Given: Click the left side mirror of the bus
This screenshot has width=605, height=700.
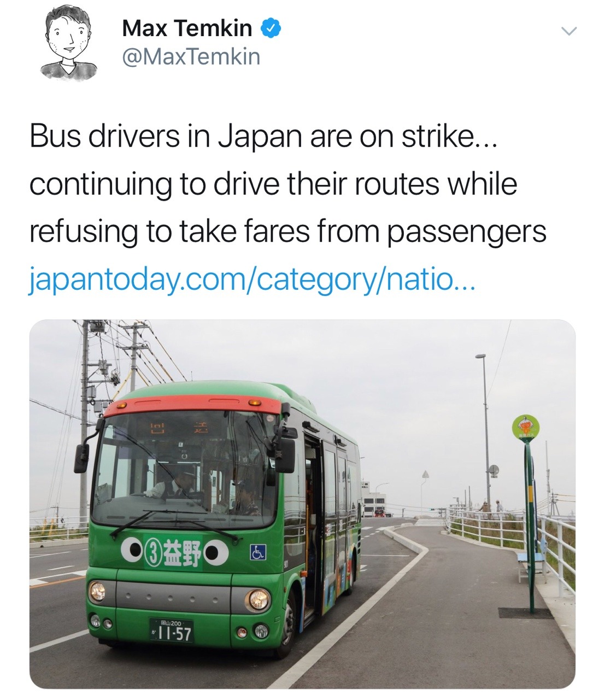Looking at the screenshot, I should [81, 458].
